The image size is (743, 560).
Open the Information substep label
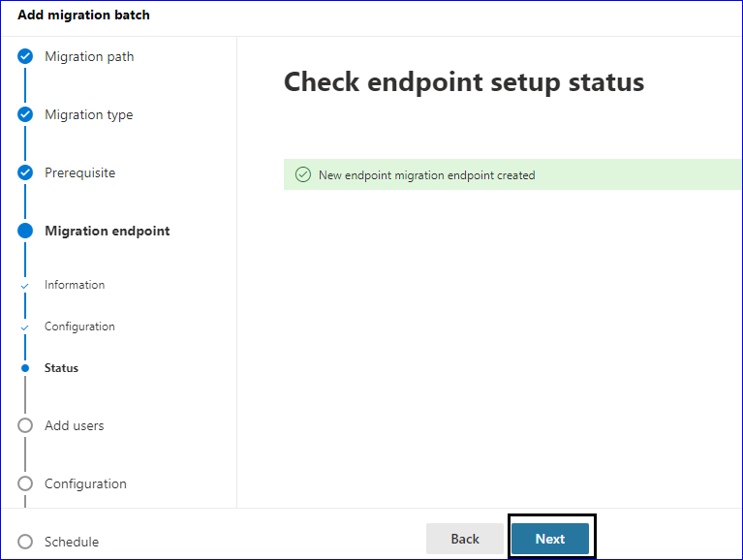click(75, 285)
